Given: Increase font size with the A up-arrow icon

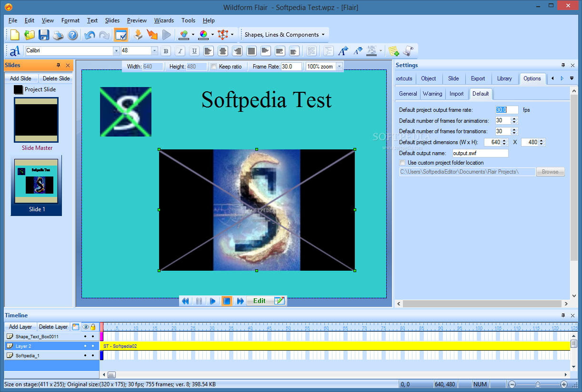Looking at the screenshot, I should click(x=343, y=51).
